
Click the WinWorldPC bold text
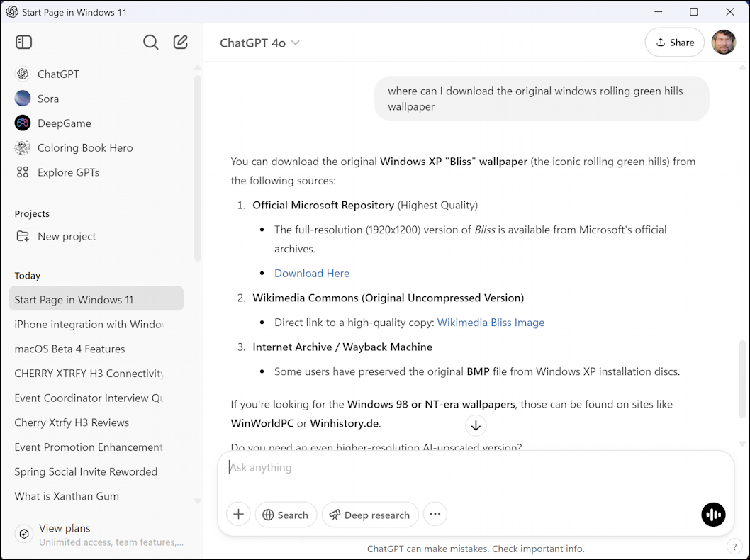pos(262,423)
